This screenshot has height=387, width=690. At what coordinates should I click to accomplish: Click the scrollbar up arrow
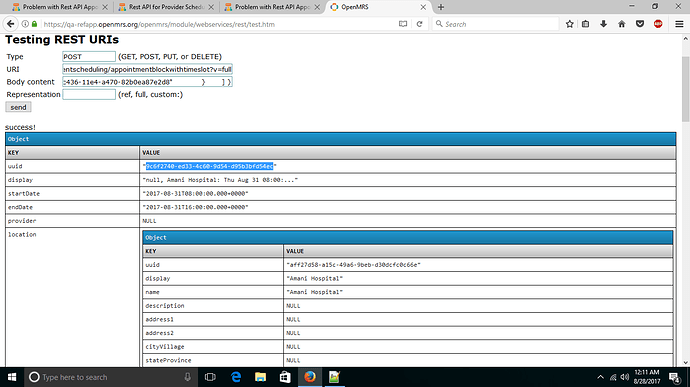click(x=686, y=39)
